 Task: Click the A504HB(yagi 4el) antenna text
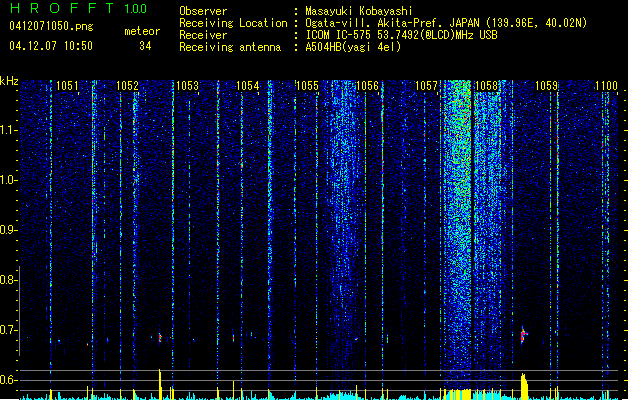[353, 47]
